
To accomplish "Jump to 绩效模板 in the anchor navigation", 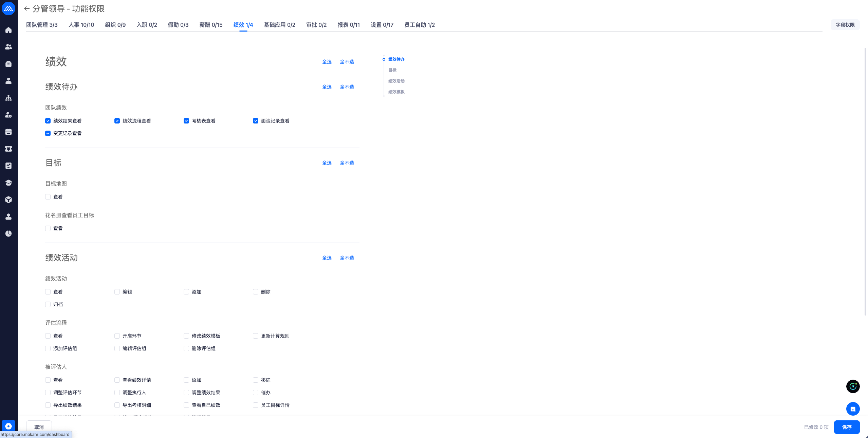I will 396,92.
